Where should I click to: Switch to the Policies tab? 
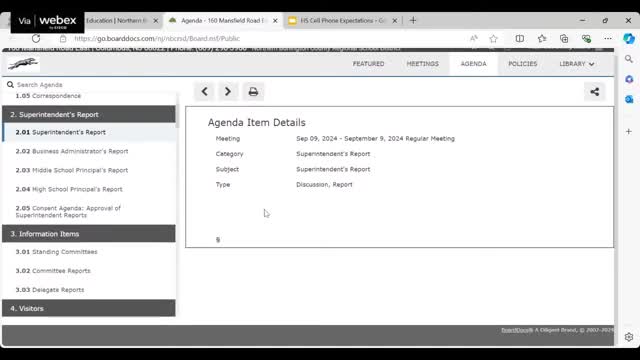522,64
